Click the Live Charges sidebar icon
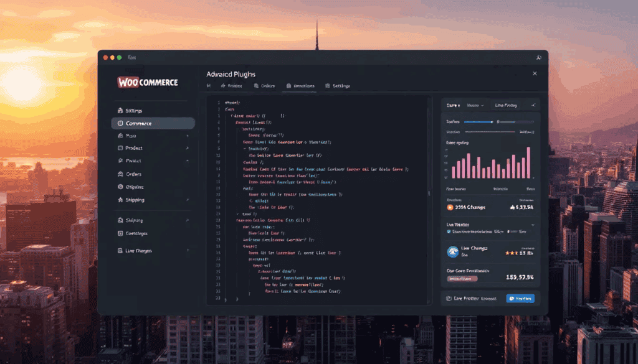 point(120,251)
